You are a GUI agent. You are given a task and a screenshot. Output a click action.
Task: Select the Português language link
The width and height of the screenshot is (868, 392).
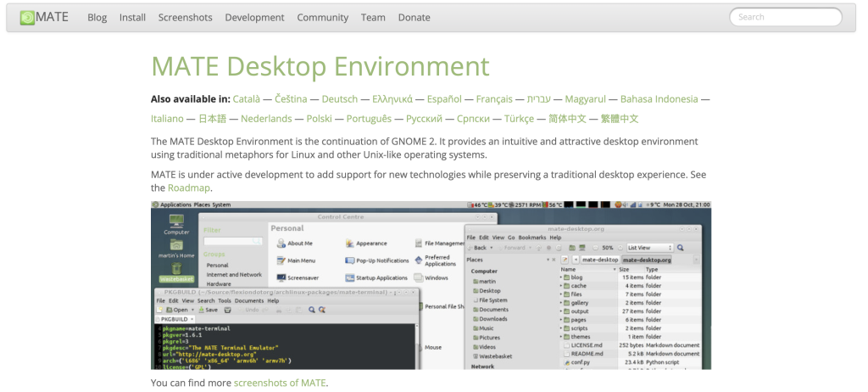pos(370,119)
